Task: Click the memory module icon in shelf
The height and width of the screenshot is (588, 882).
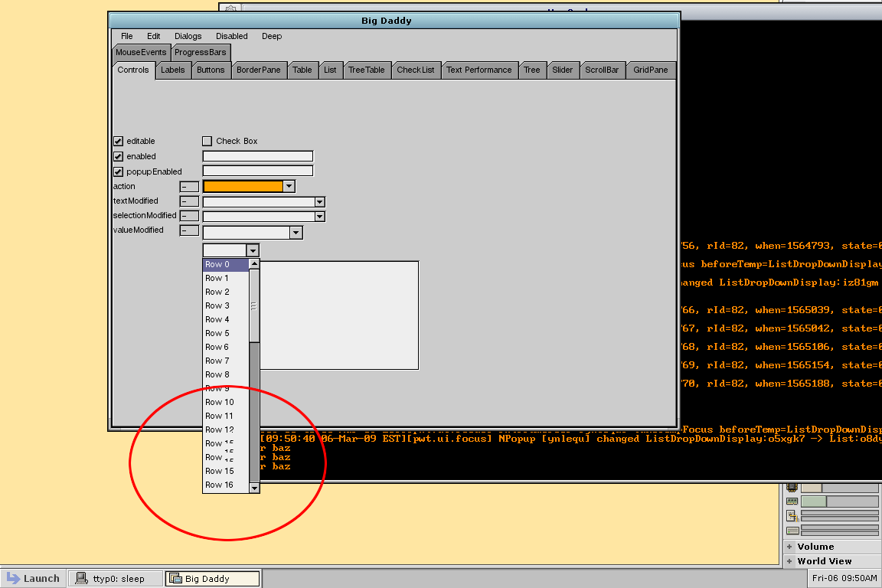Action: point(792,501)
